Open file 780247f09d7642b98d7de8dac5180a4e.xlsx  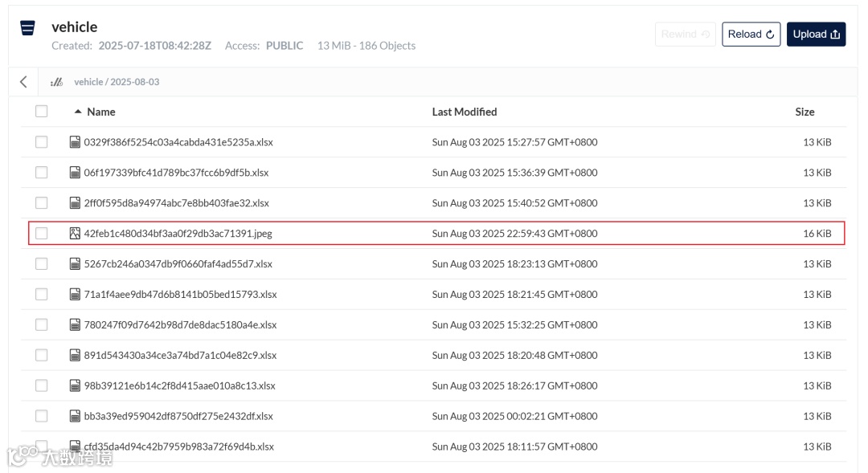point(181,324)
